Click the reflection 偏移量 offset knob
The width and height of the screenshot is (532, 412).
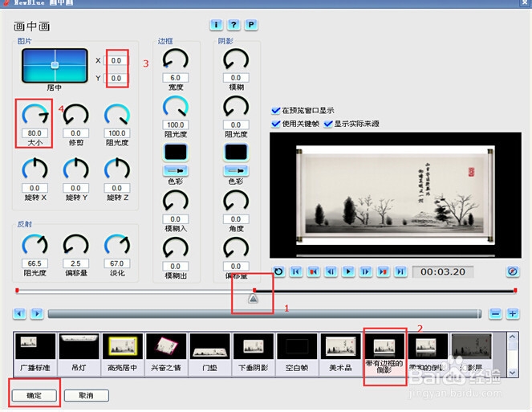(x=76, y=245)
